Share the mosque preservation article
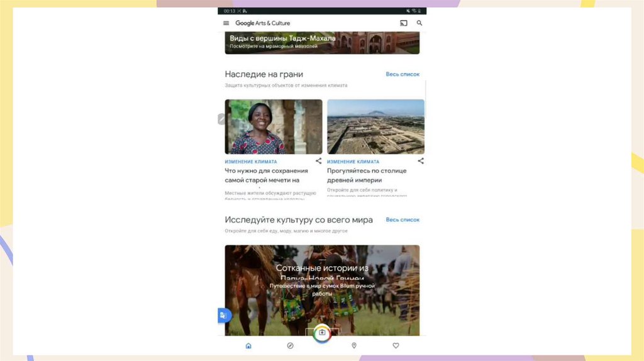This screenshot has width=644, height=361. click(x=318, y=161)
